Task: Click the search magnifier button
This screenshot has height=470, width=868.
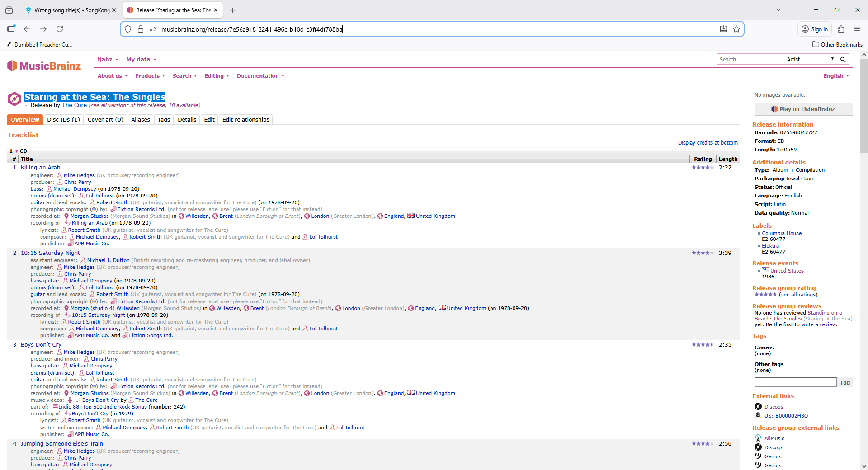Action: (x=843, y=59)
